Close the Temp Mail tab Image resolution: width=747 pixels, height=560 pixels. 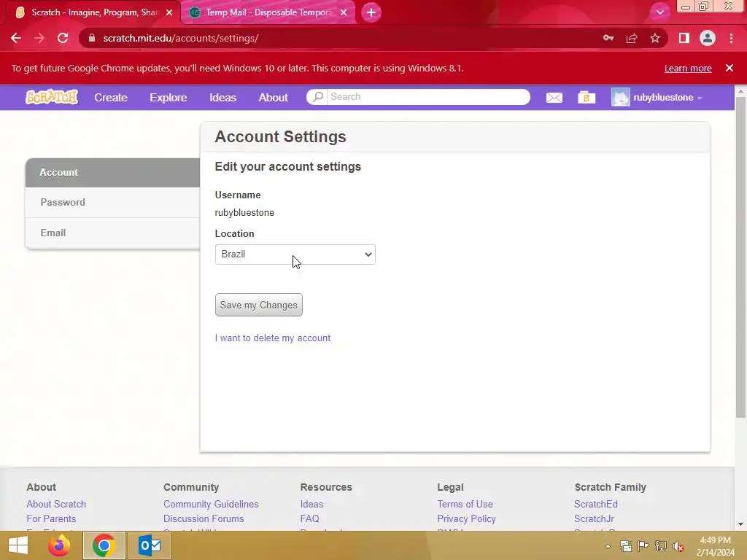pyautogui.click(x=344, y=12)
